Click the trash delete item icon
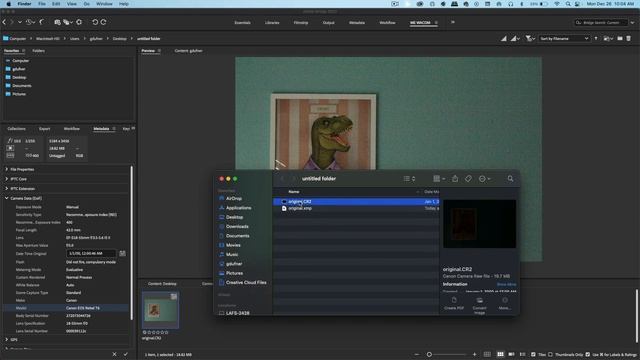Image resolution: width=640 pixels, height=360 pixels. tap(629, 38)
